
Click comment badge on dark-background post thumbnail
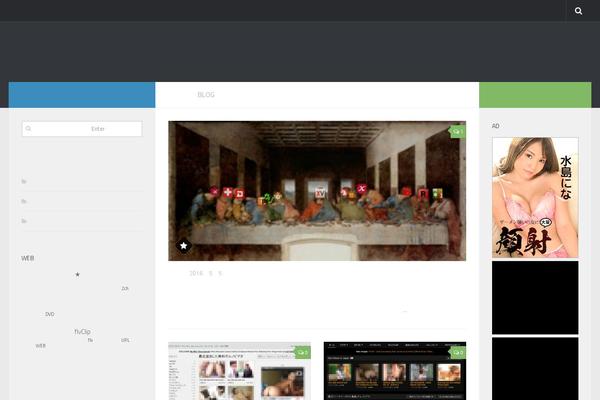pyautogui.click(x=458, y=353)
